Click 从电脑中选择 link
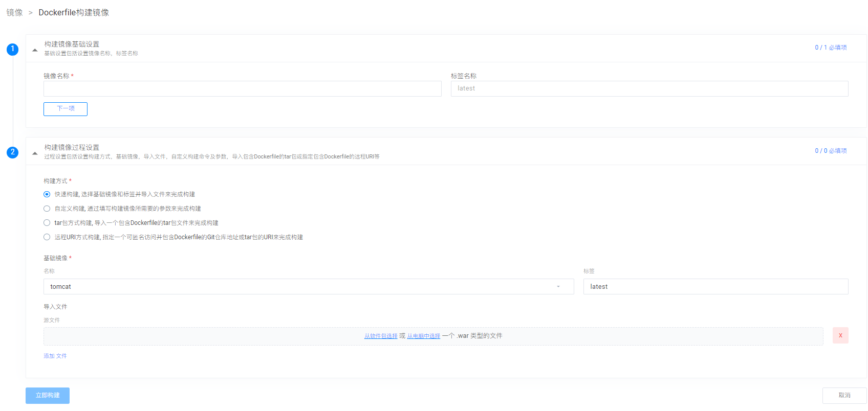 423,336
